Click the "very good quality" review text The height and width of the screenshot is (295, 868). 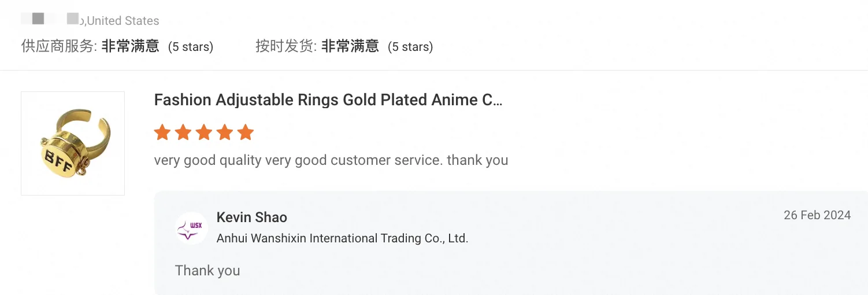(331, 160)
